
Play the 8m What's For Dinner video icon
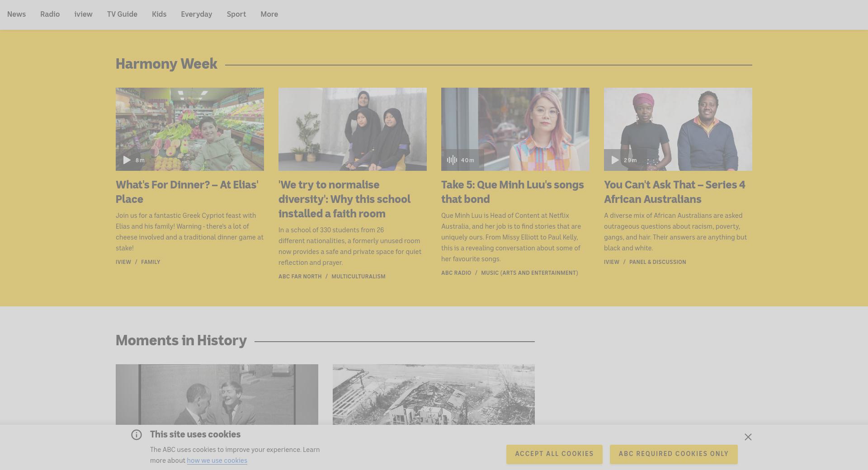coord(127,160)
